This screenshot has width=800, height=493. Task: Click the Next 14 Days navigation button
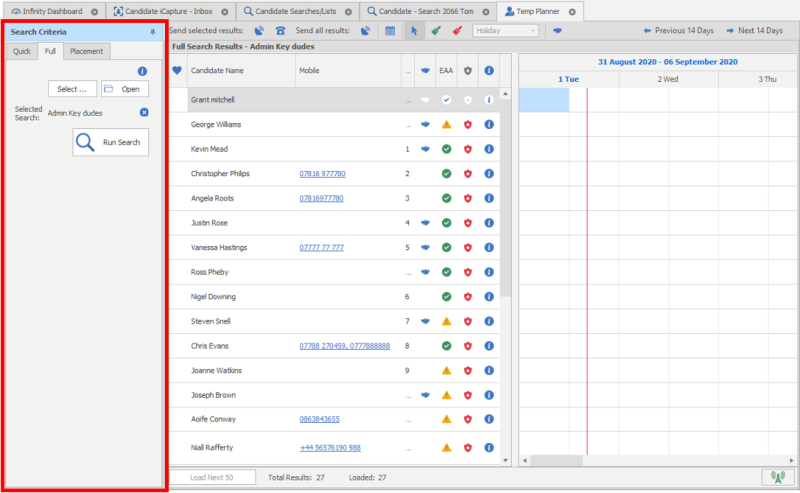pyautogui.click(x=754, y=31)
